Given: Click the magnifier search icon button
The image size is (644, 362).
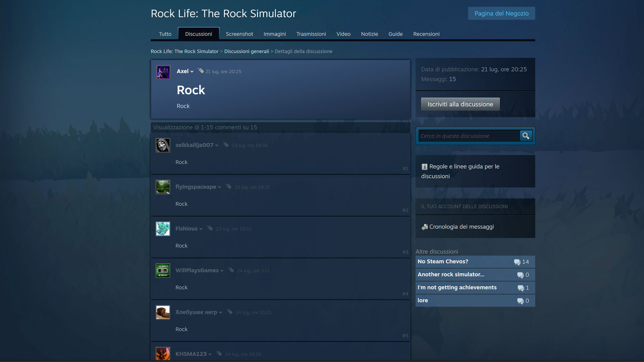Looking at the screenshot, I should (526, 136).
